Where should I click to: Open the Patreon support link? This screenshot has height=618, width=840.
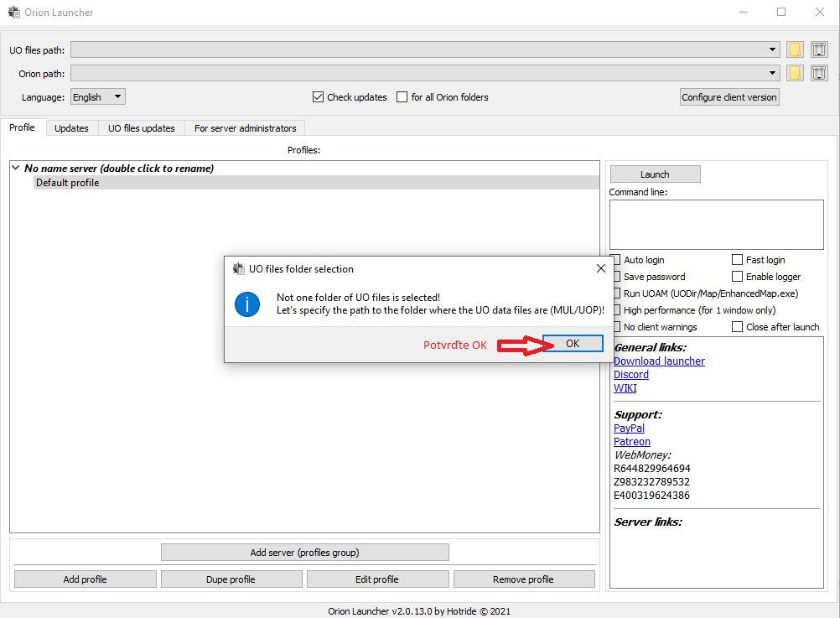[x=631, y=442]
